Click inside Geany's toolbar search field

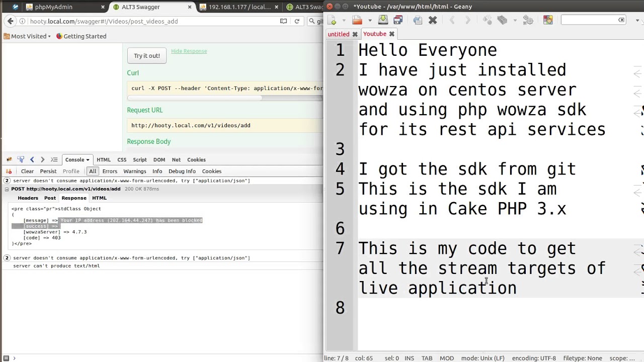coord(590,20)
